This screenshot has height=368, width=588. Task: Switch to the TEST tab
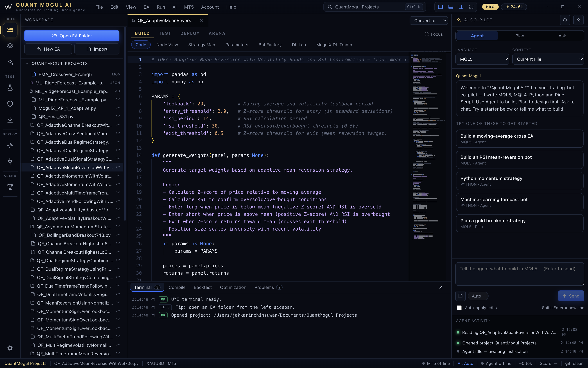point(165,33)
